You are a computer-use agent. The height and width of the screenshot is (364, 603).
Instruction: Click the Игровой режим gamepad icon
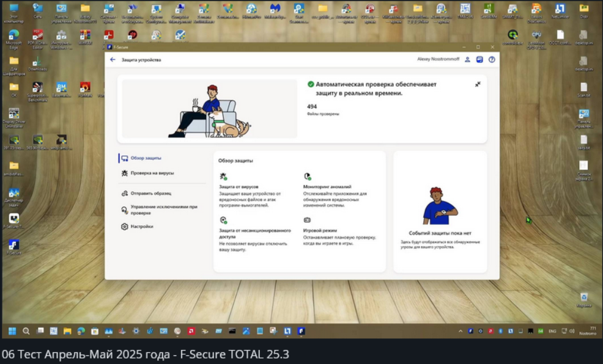pos(307,220)
